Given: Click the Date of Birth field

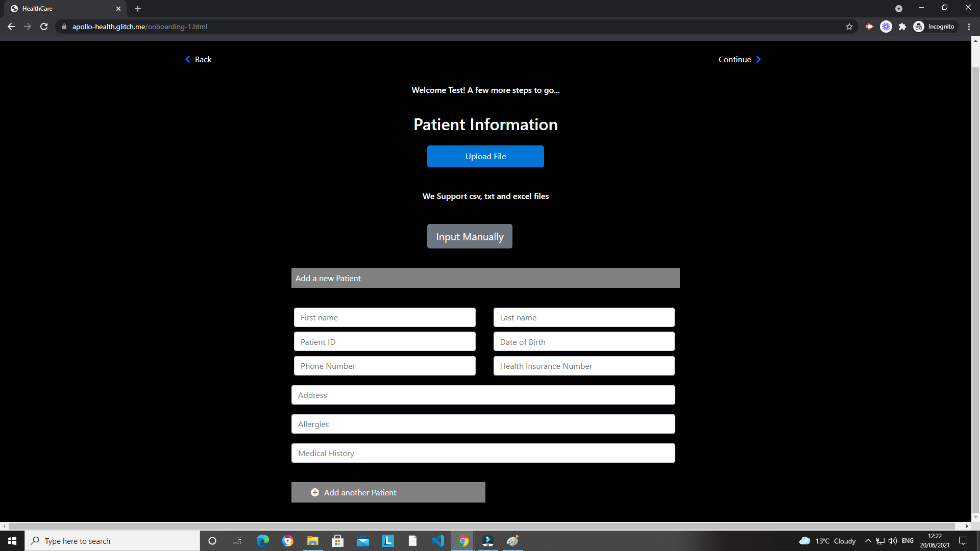Looking at the screenshot, I should (x=583, y=342).
